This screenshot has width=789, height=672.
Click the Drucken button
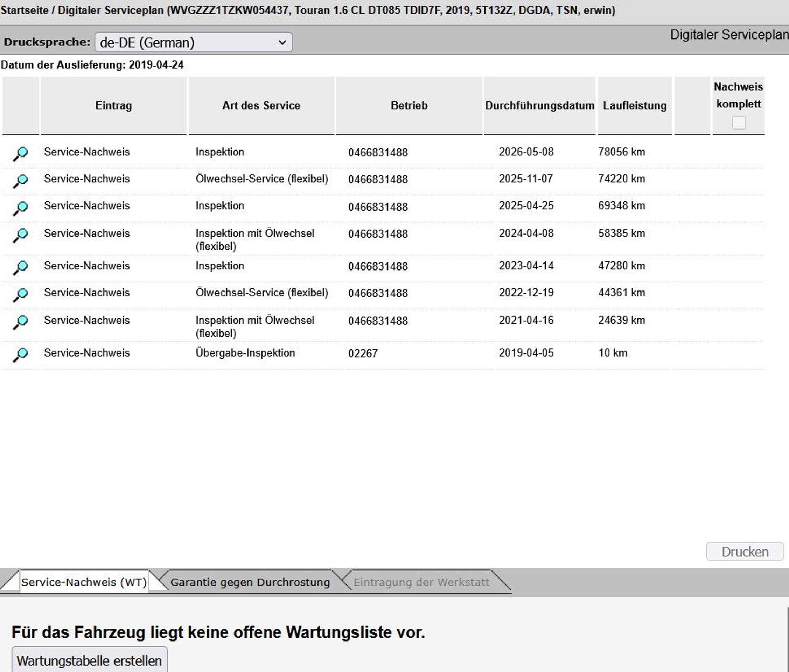745,552
